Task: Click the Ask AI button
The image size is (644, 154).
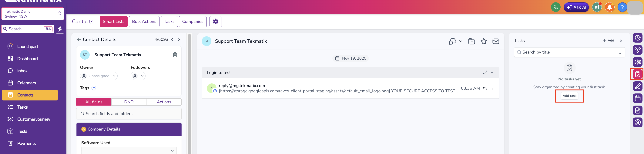Action: [x=576, y=7]
